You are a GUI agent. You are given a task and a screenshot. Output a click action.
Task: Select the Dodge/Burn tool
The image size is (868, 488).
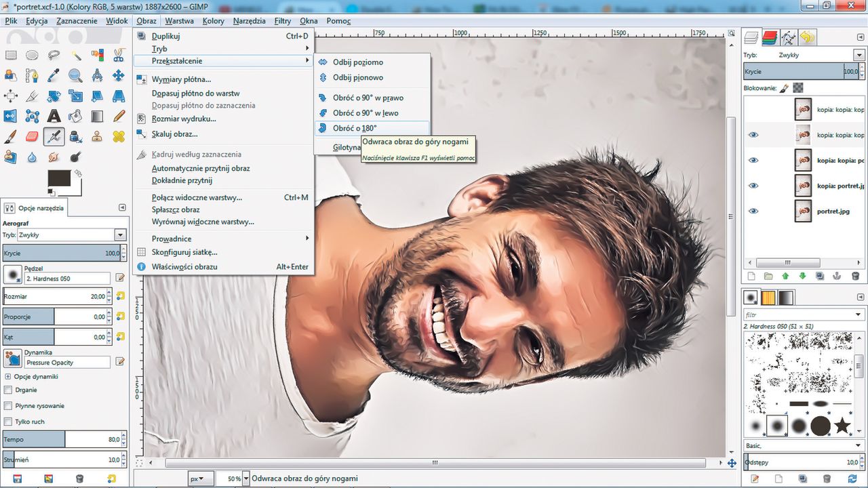click(x=75, y=157)
